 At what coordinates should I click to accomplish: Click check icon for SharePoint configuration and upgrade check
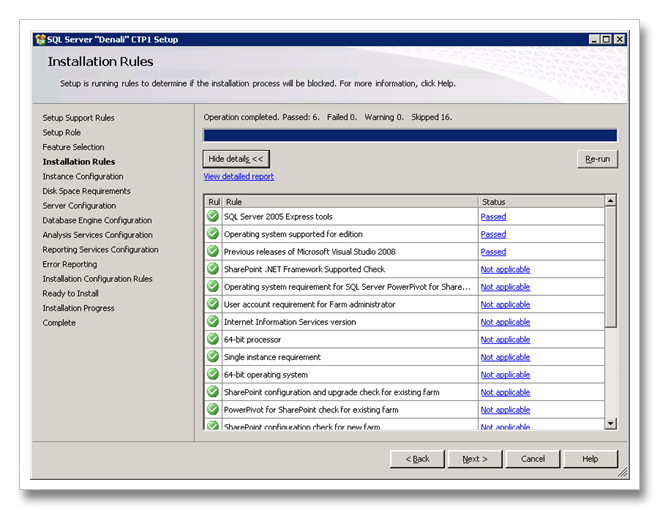click(x=213, y=392)
